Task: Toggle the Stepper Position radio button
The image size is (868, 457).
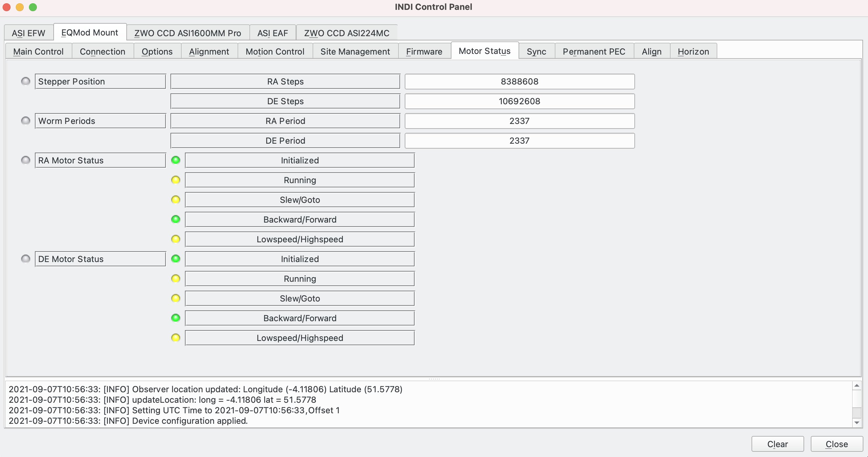Action: point(25,82)
